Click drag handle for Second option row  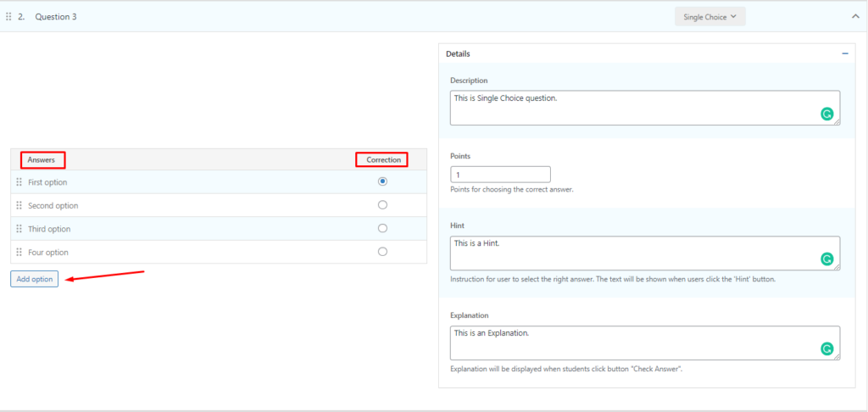click(x=19, y=206)
